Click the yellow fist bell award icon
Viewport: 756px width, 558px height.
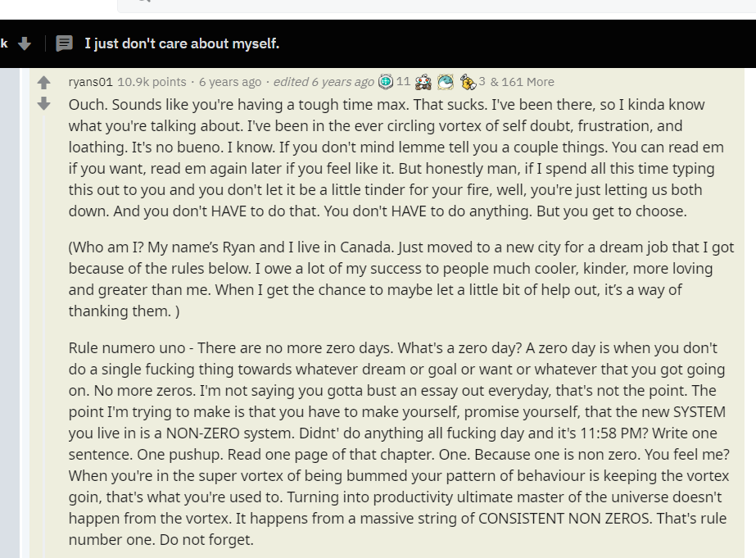pyautogui.click(x=468, y=82)
